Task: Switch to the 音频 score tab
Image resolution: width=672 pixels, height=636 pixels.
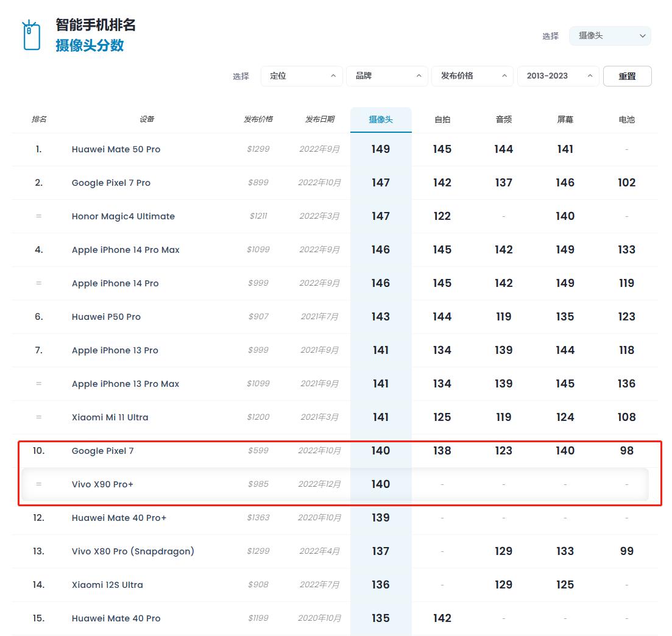Action: [504, 120]
